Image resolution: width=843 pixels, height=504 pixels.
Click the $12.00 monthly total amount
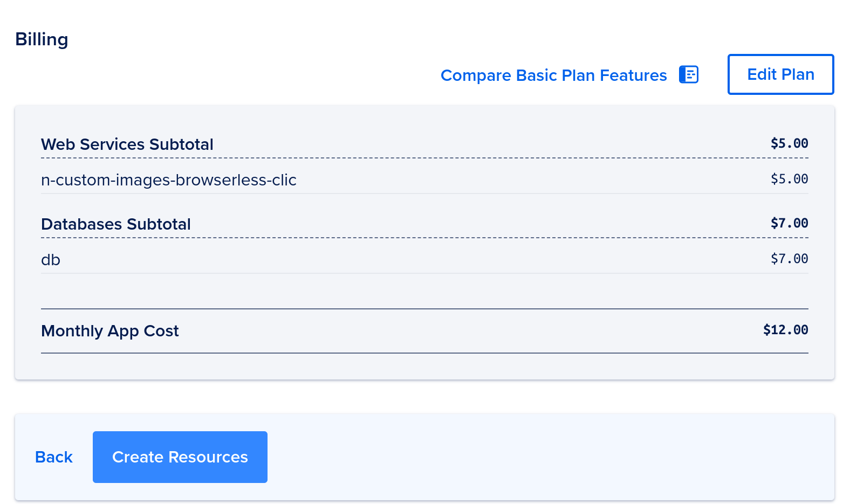[785, 330]
